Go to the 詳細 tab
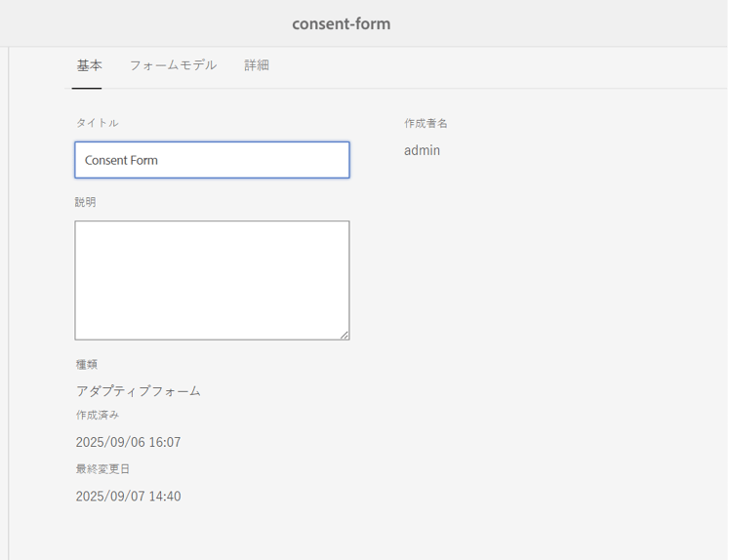Image resolution: width=732 pixels, height=560 pixels. click(257, 65)
